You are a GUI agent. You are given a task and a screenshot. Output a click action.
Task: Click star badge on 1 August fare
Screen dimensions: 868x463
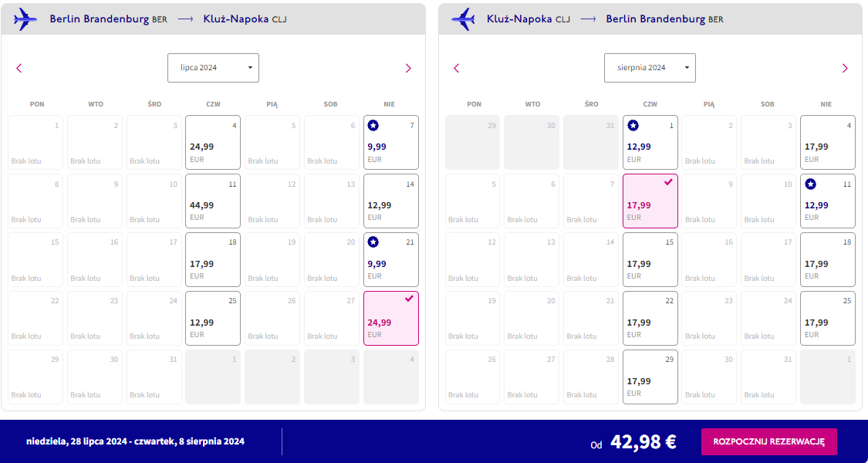(633, 126)
